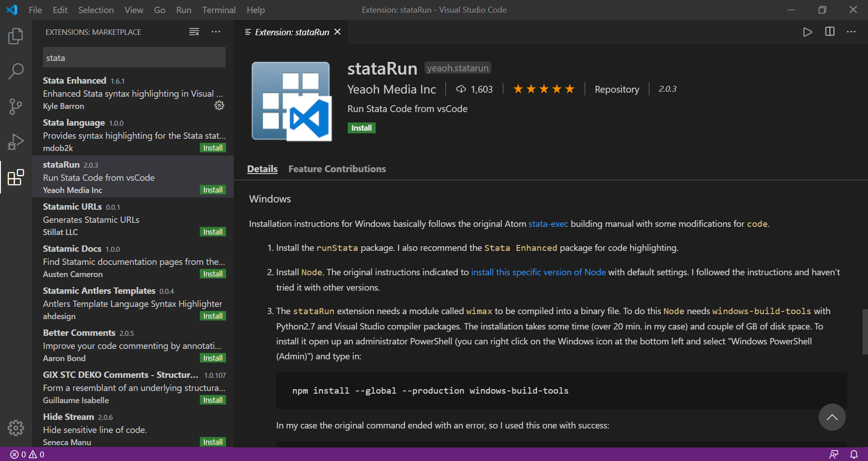This screenshot has height=461, width=868.
Task: Open notifications via the bell icon
Action: (x=854, y=455)
